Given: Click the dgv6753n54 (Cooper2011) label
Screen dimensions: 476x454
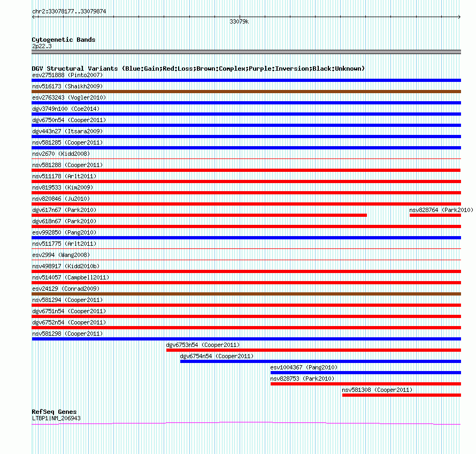Looking at the screenshot, I should (x=203, y=345).
